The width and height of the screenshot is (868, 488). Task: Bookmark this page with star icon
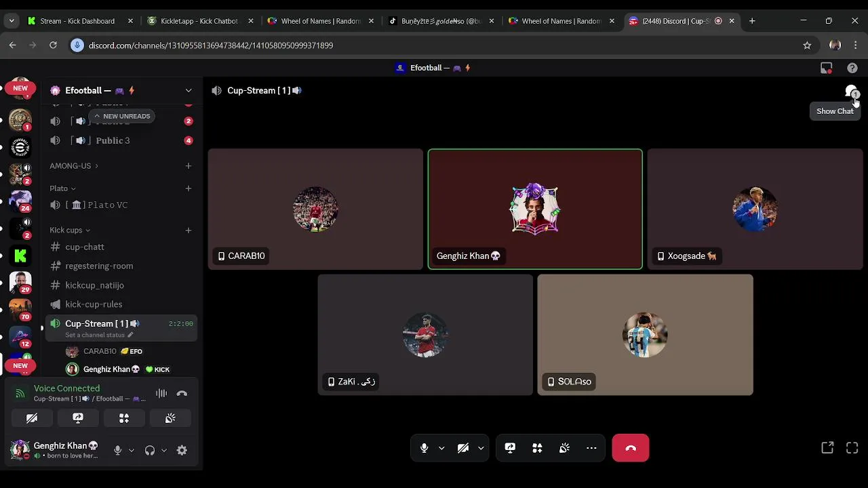[x=807, y=45]
